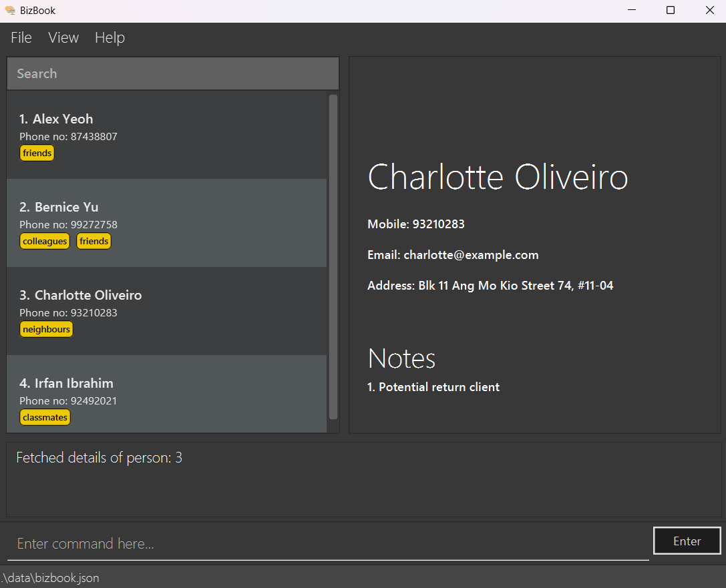Click the Search contacts field
This screenshot has width=726, height=588.
coord(172,73)
